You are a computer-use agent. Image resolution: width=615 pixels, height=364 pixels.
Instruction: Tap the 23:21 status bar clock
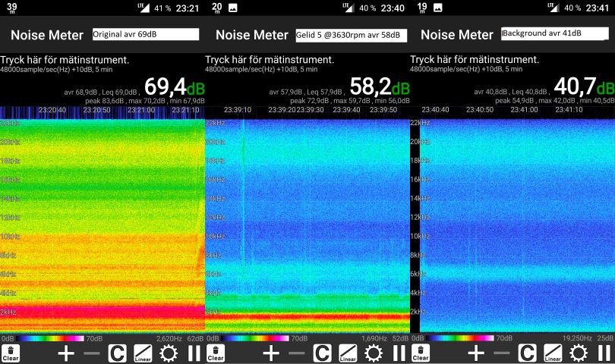188,8
